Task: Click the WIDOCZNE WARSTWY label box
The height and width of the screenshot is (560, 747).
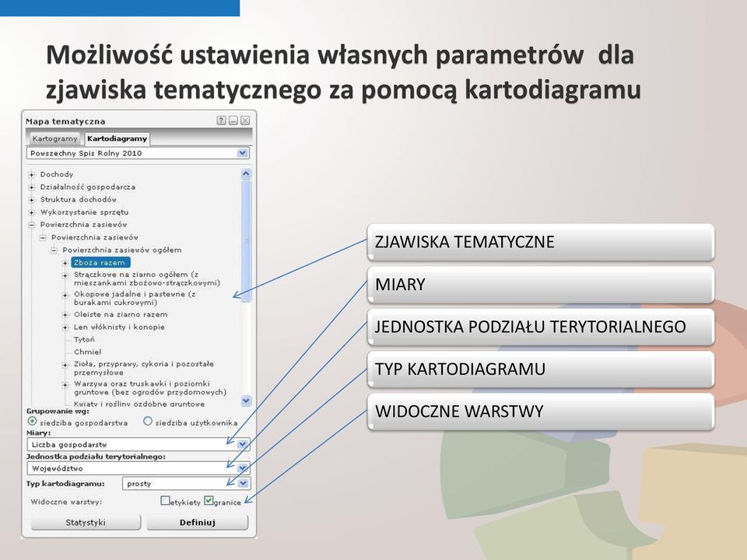Action: [x=541, y=411]
